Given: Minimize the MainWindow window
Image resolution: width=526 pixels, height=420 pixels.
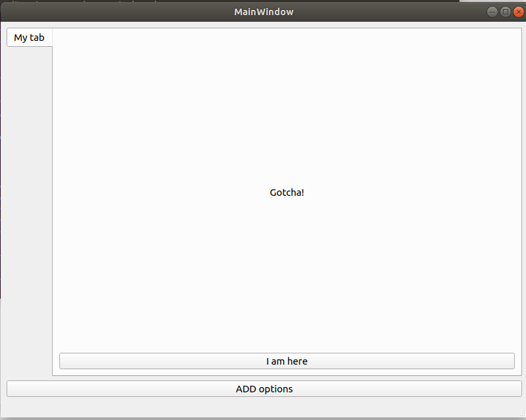Looking at the screenshot, I should [492, 12].
